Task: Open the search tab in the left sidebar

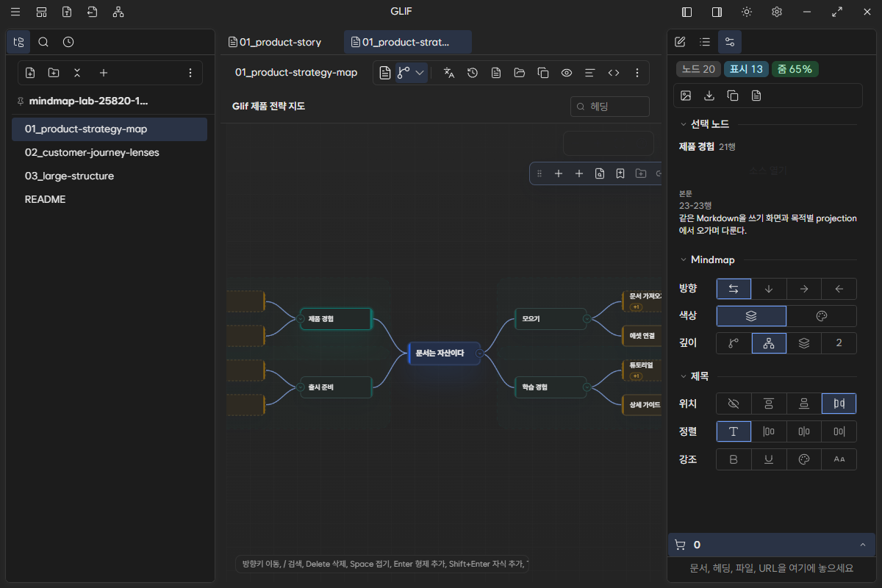Action: tap(43, 42)
